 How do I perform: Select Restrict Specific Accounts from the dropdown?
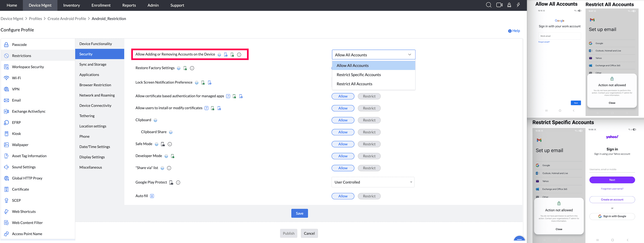358,74
